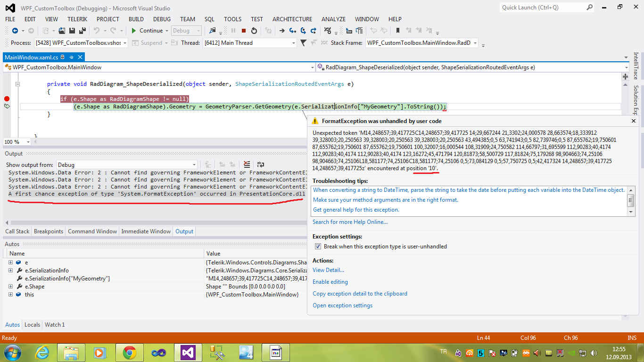Screen dimensions: 644x362
Task: Open the WPF_CustomToolbox.MainWindow class dropdown
Action: pos(159,67)
